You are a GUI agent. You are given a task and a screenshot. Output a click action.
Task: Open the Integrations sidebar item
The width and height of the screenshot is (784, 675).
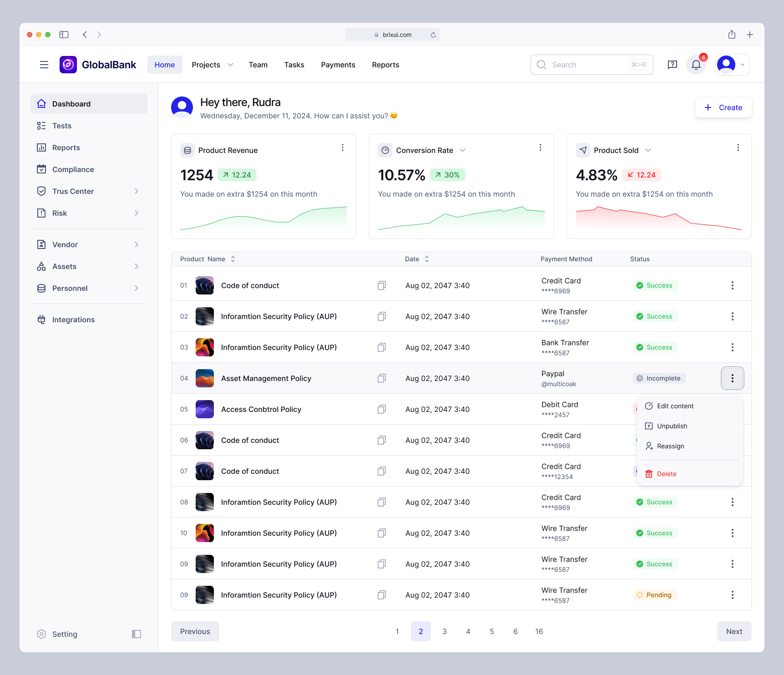(73, 320)
